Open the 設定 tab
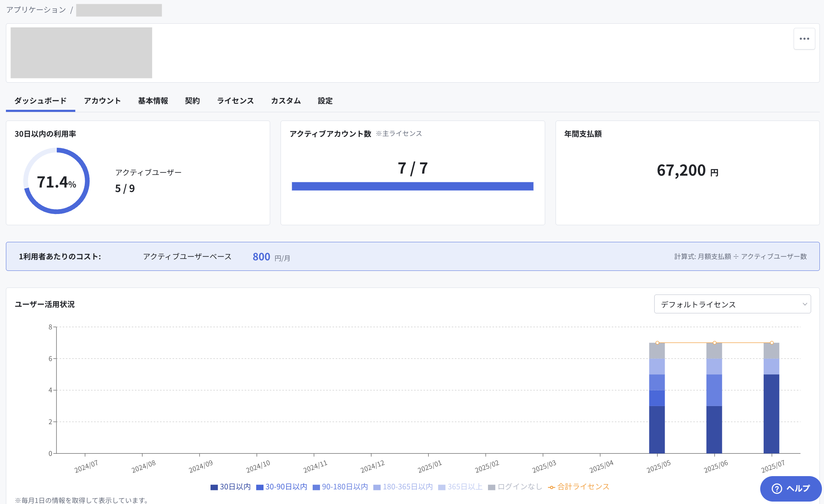Viewport: 824px width, 504px height. (x=325, y=101)
